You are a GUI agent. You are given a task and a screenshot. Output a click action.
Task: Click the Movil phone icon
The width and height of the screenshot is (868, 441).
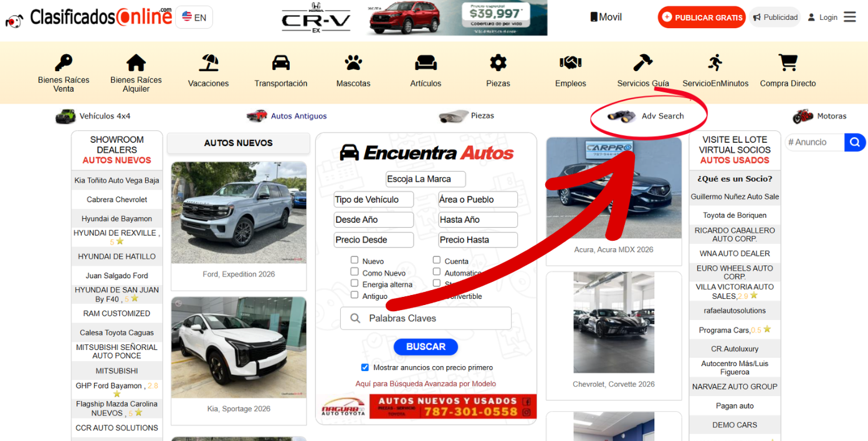pos(594,17)
